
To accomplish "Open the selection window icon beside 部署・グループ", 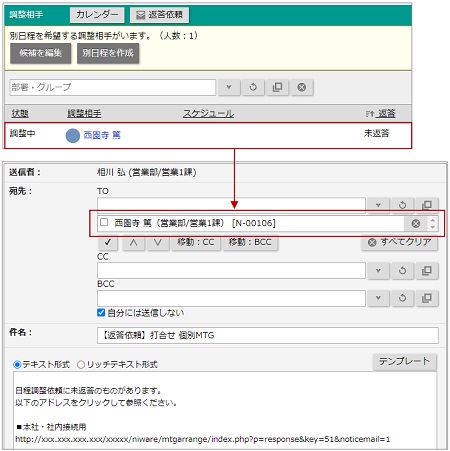I will [277, 87].
